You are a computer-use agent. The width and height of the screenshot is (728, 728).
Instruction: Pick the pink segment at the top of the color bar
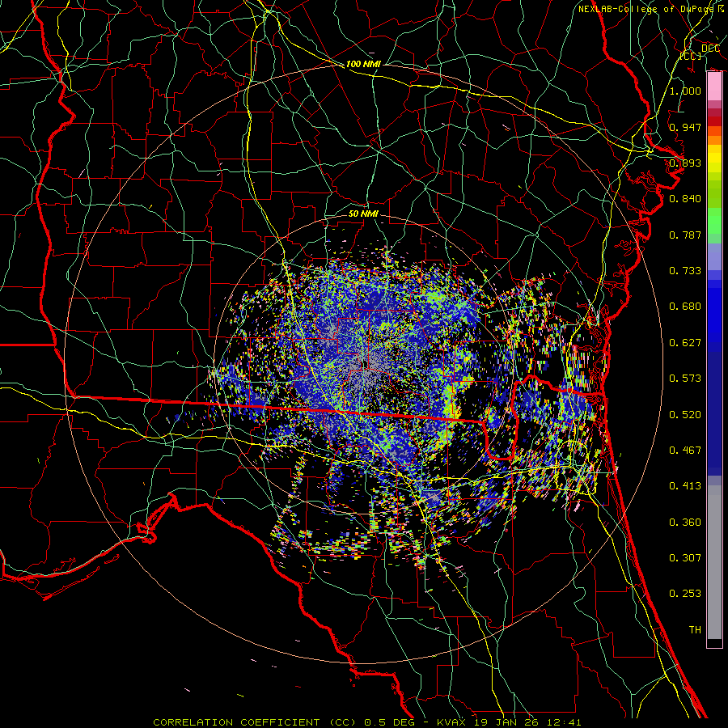coord(714,87)
